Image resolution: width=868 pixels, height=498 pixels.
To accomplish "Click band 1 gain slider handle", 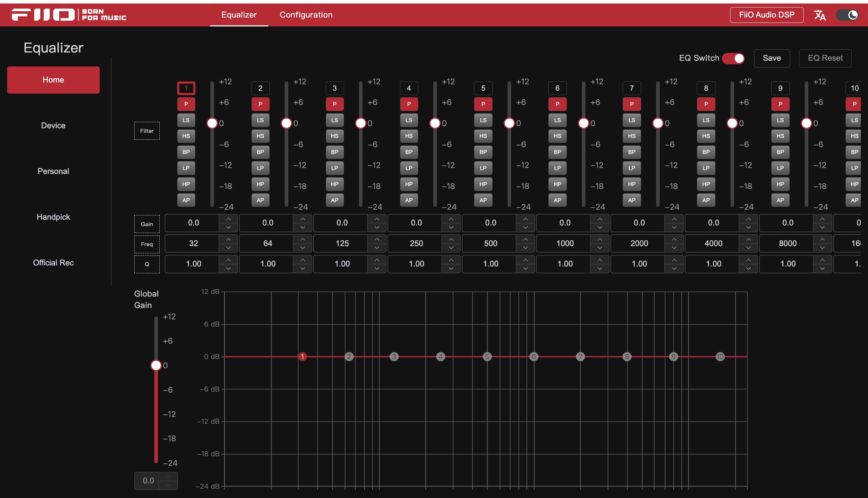I will (212, 123).
